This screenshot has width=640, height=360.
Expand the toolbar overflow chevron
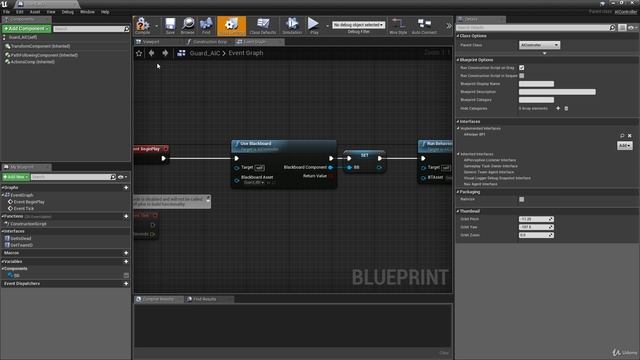tap(449, 26)
